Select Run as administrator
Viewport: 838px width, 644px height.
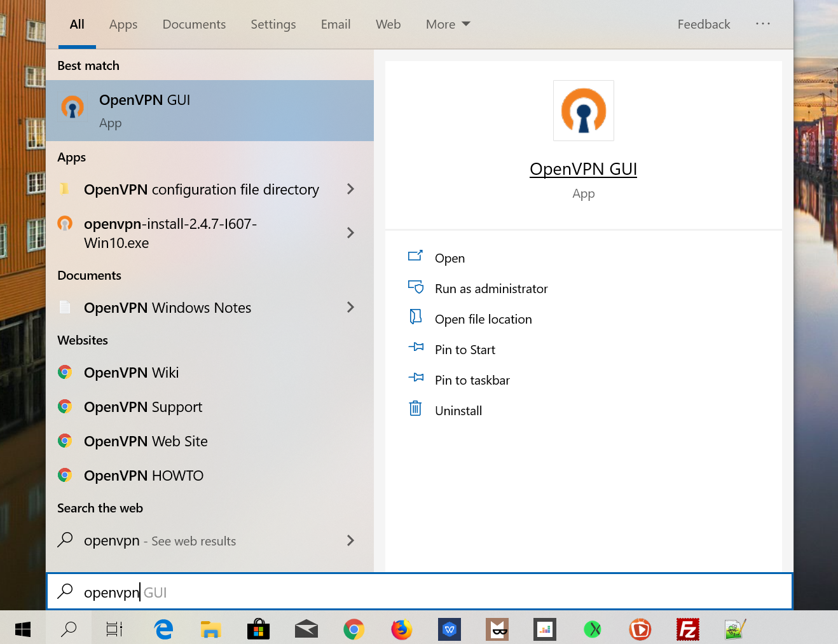[491, 288]
